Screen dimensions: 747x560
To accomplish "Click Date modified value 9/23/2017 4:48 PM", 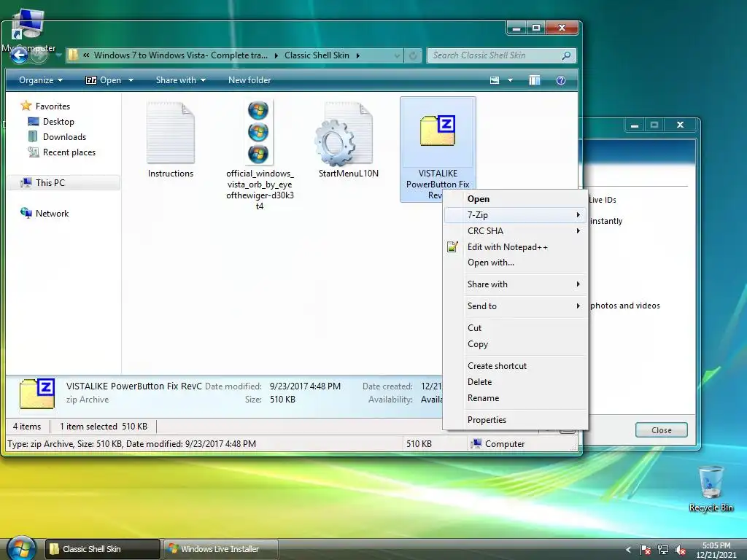I will pos(305,386).
